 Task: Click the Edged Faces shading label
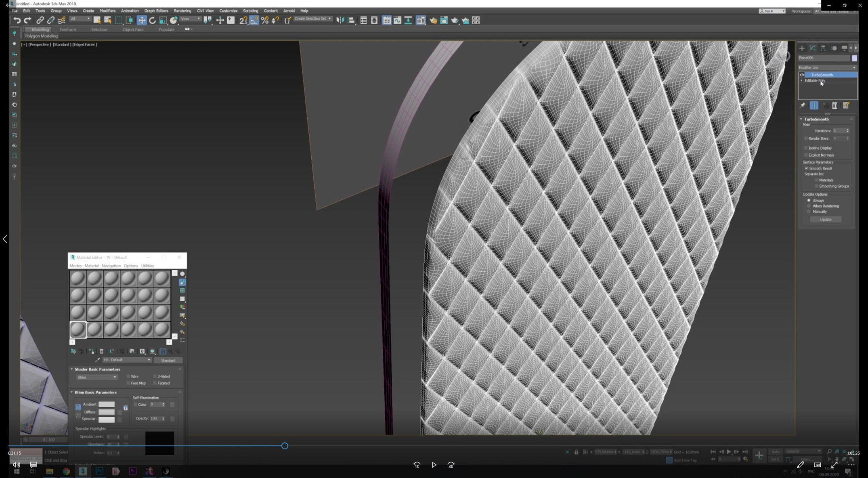point(85,44)
